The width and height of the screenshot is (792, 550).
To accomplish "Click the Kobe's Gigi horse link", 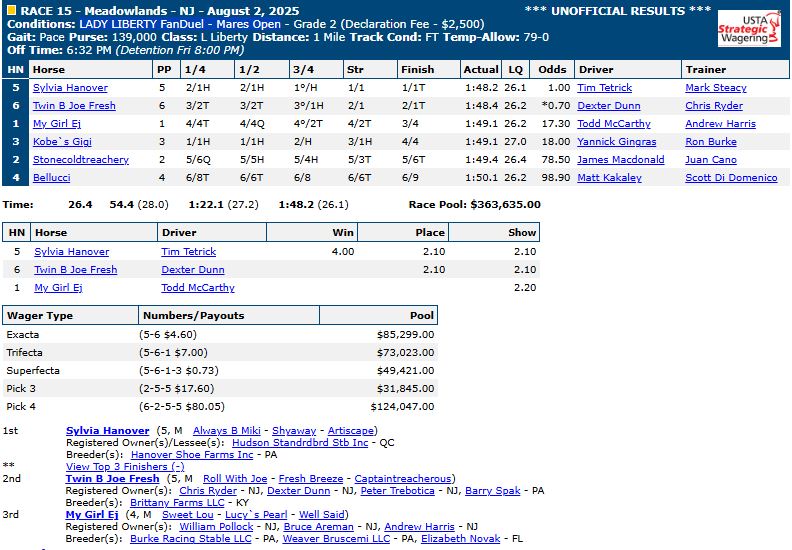I will [x=61, y=142].
